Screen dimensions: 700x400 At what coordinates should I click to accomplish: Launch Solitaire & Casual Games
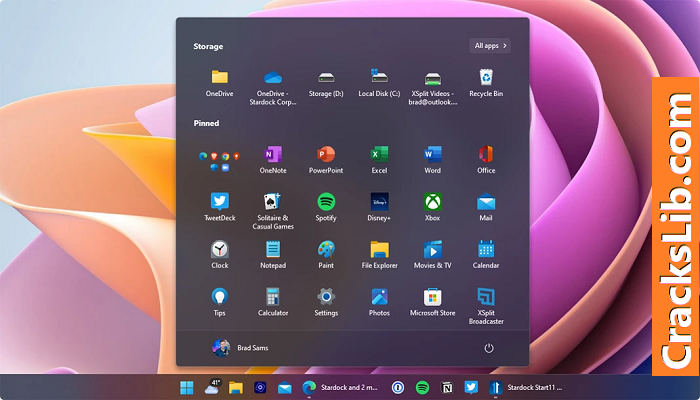click(x=273, y=211)
